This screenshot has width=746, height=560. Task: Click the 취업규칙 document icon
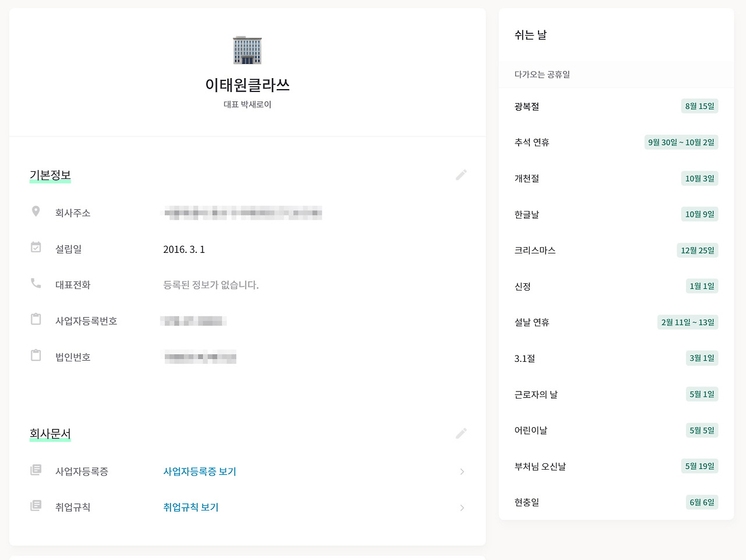pos(36,505)
